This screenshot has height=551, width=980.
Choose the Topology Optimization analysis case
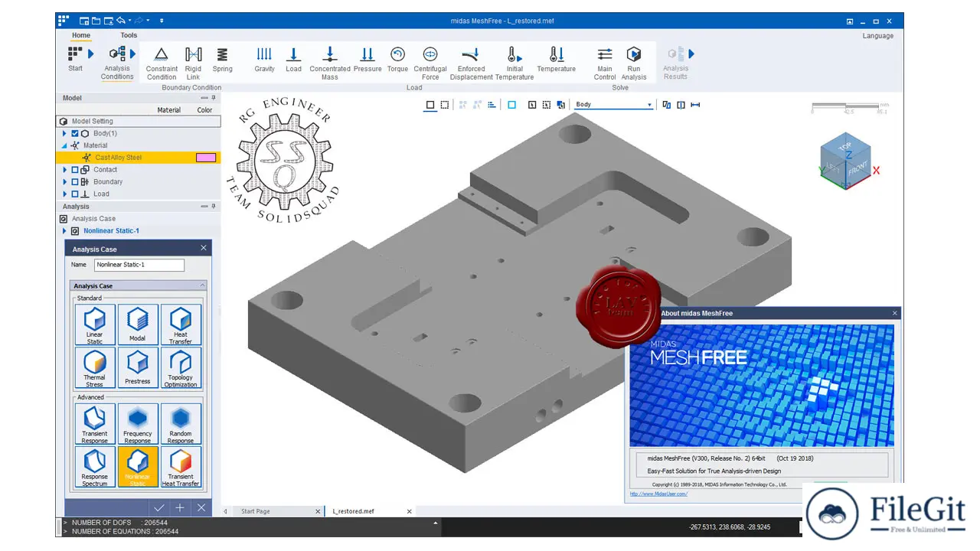tap(181, 368)
